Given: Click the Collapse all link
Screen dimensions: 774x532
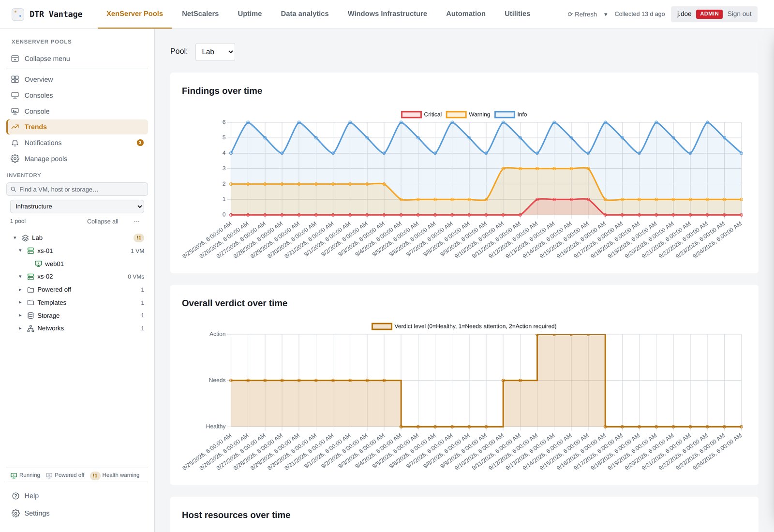Looking at the screenshot, I should (x=103, y=222).
